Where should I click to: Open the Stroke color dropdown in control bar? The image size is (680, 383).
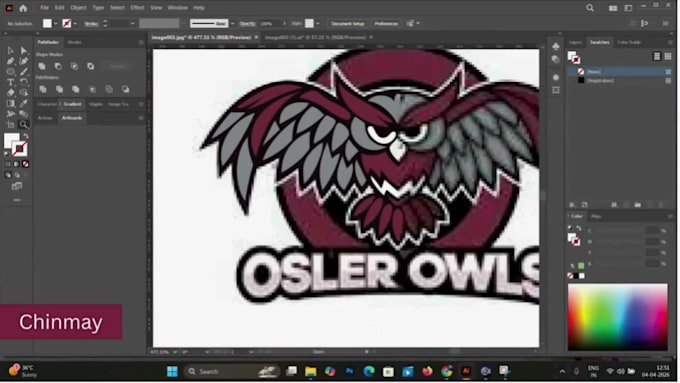pos(75,23)
